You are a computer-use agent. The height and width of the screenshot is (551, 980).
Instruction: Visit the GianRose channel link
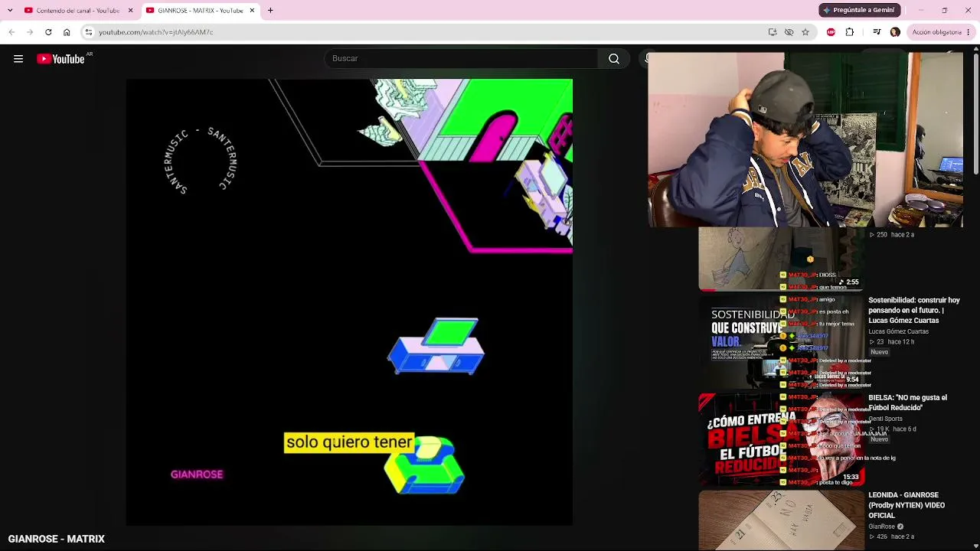coord(882,527)
